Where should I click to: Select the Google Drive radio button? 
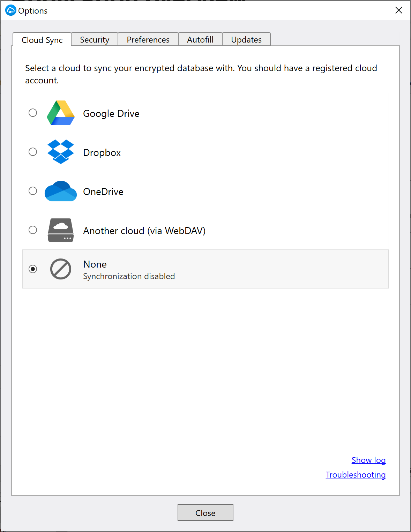(x=33, y=113)
